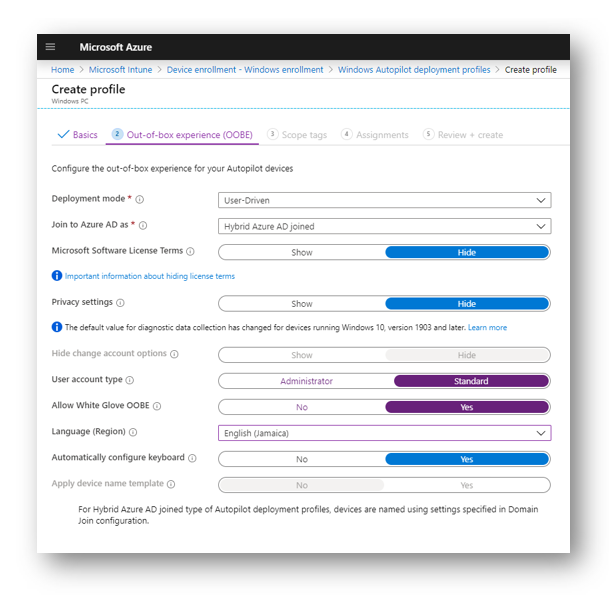Click the Join to Azure AD as info icon
The width and height of the screenshot is (609, 602).
coord(143,225)
